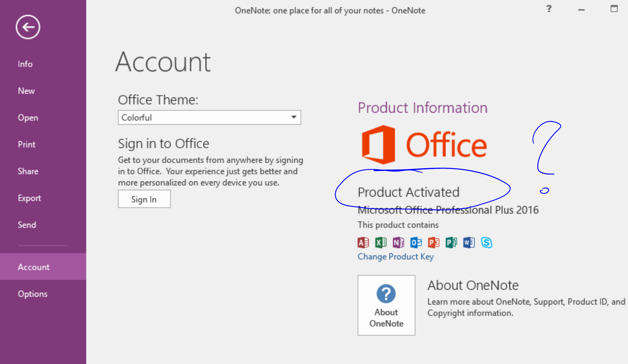Click the Product Activated text
The height and width of the screenshot is (364, 628).
coord(409,192)
